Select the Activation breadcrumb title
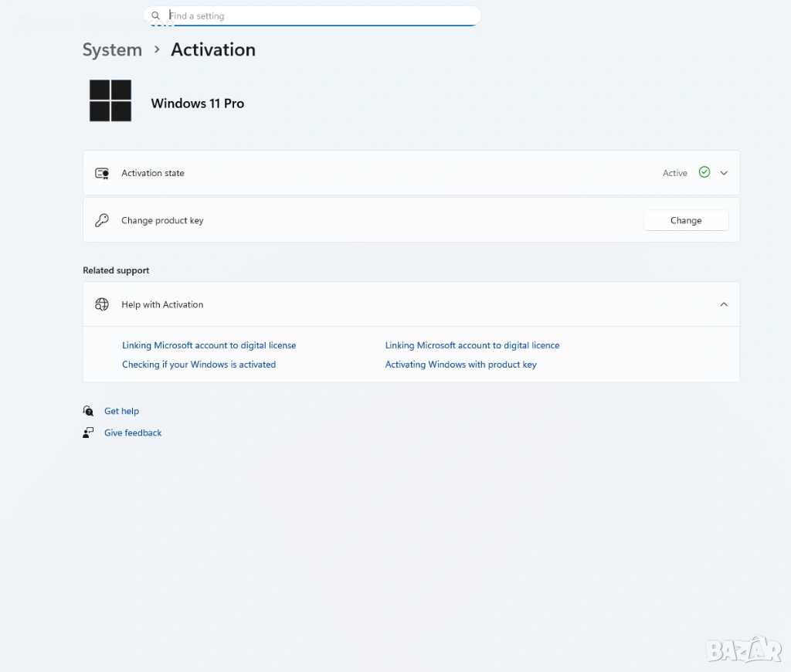 tap(212, 49)
